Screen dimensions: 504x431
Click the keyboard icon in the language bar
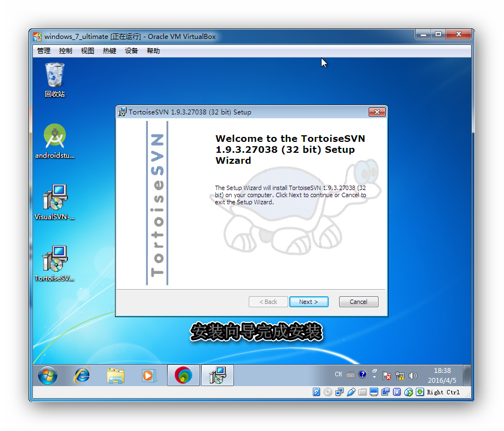point(351,375)
